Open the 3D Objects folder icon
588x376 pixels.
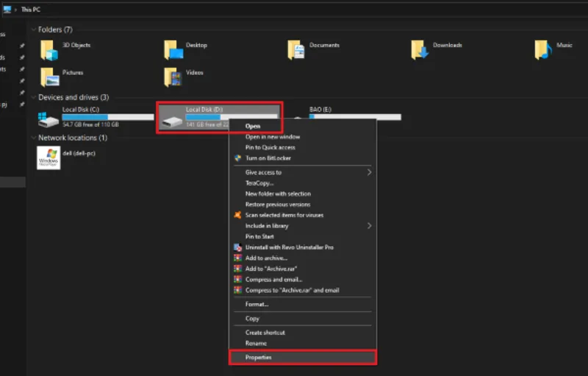pos(49,50)
